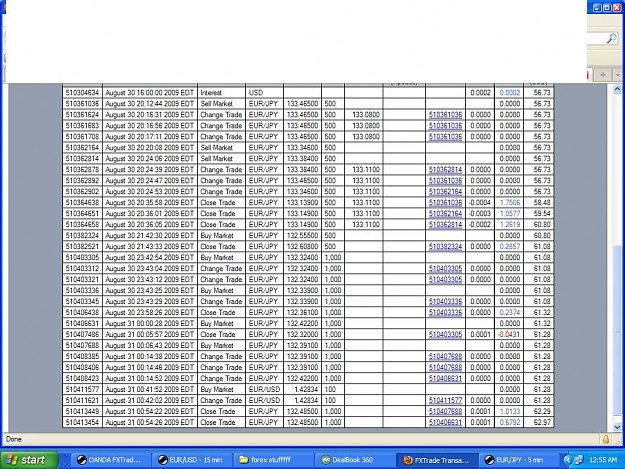This screenshot has height=469, width=625.
Task: Click 'Buy Market' type in row 510406631
Action: (217, 324)
